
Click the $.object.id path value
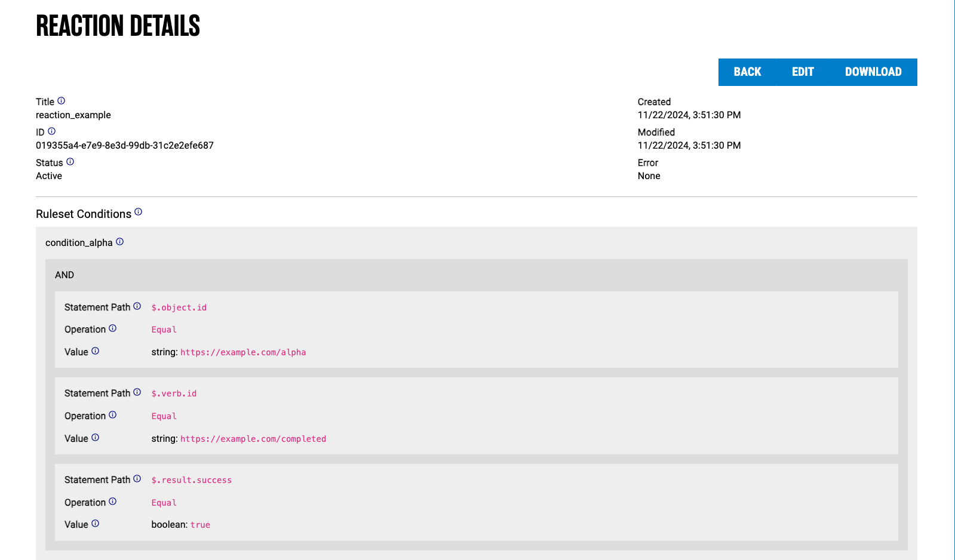tap(179, 307)
